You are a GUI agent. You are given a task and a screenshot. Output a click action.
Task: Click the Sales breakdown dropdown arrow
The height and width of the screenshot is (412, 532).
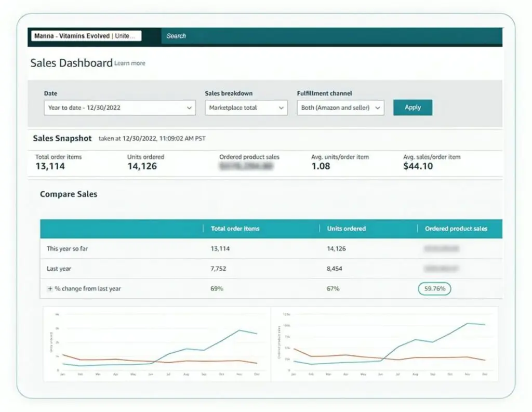[x=281, y=108]
